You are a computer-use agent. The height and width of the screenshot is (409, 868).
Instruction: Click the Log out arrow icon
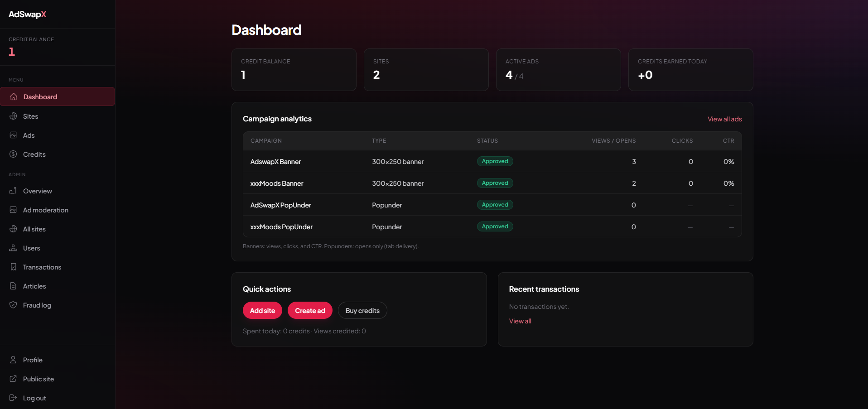click(x=13, y=398)
